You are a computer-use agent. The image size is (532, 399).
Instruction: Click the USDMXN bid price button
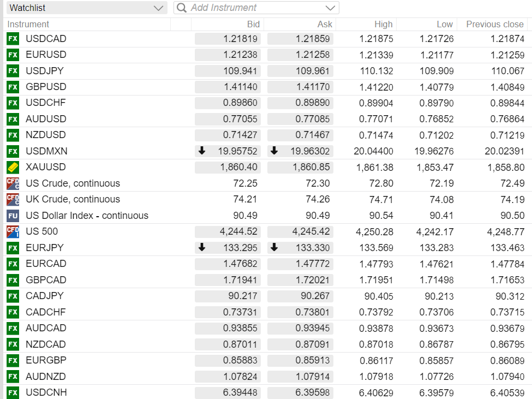click(228, 151)
